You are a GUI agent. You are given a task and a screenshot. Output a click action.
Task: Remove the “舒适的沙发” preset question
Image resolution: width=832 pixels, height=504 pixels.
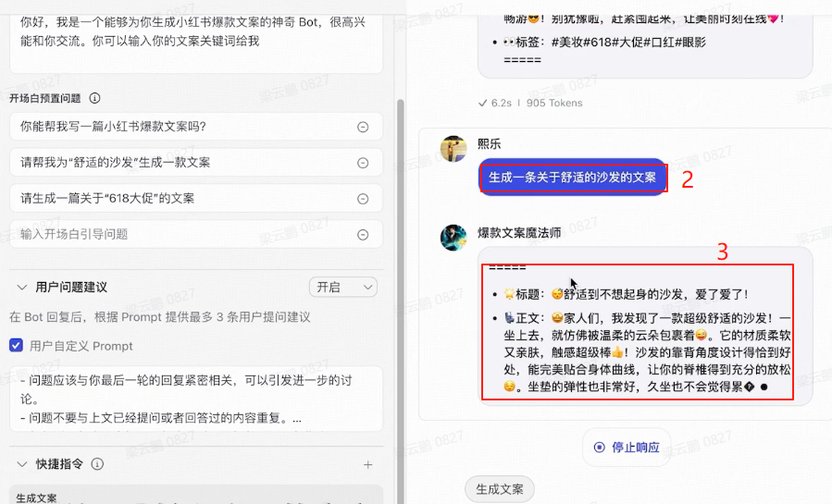(363, 164)
